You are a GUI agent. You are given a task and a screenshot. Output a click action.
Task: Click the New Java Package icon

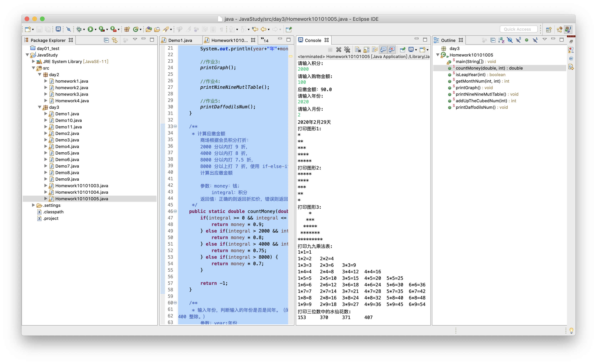pyautogui.click(x=127, y=29)
